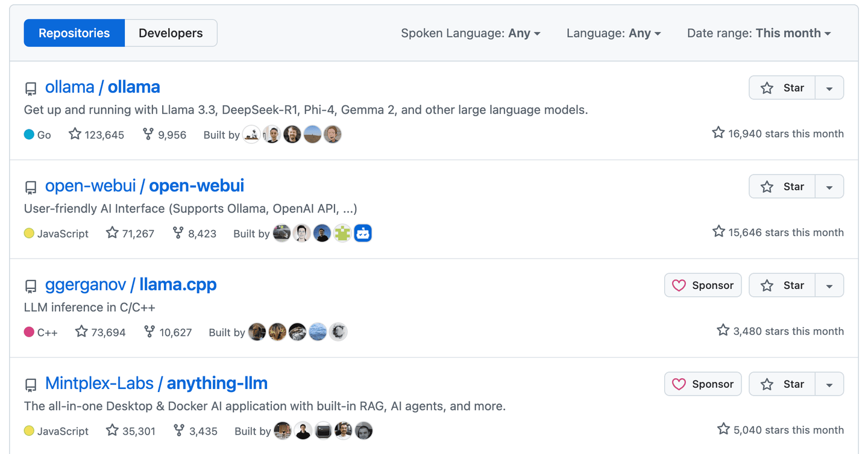Click the heart icon on llama.cpp Sponsor button
The height and width of the screenshot is (454, 868).
point(679,285)
